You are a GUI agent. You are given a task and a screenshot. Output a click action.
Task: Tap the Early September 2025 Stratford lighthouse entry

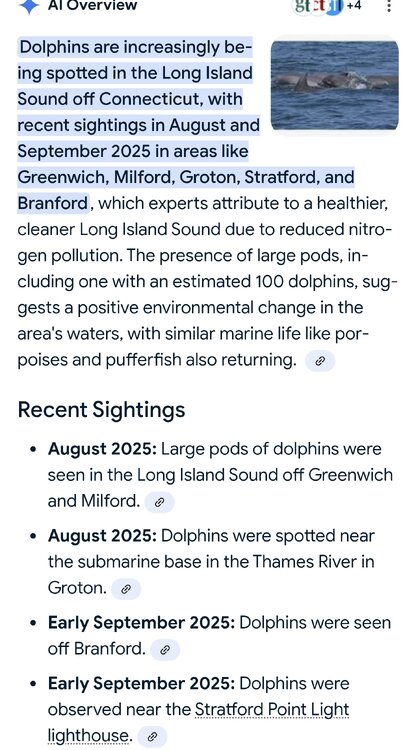(198, 710)
